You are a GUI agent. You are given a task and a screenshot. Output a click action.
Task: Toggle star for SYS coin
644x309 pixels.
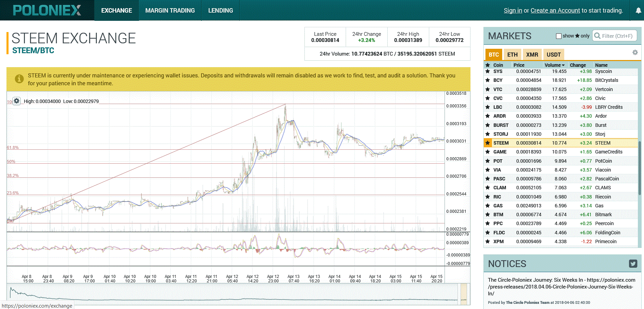tap(488, 71)
